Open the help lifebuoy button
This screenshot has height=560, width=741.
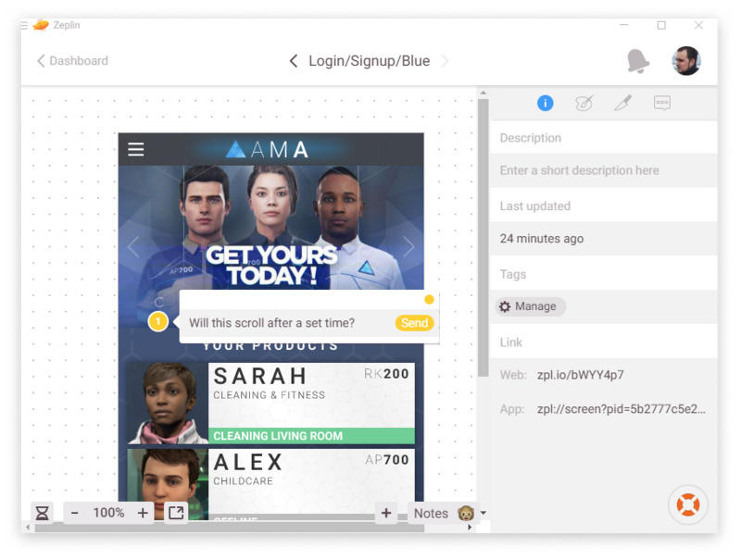pyautogui.click(x=687, y=504)
